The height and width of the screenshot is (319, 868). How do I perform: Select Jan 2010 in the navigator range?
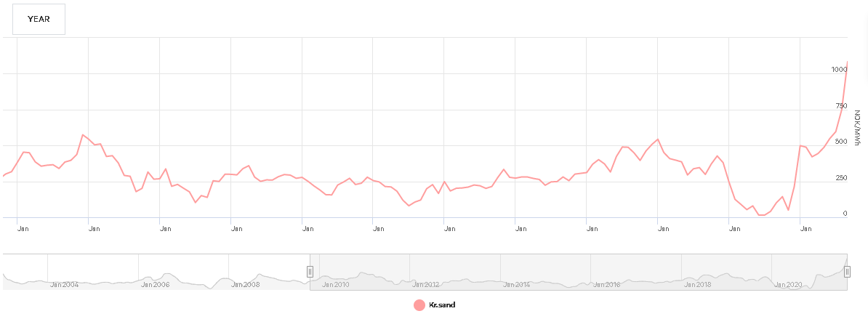coord(336,284)
